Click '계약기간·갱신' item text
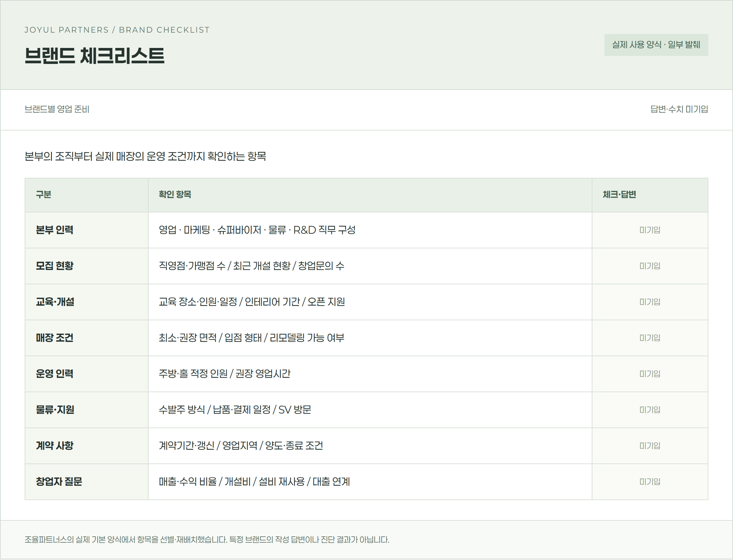 click(187, 446)
